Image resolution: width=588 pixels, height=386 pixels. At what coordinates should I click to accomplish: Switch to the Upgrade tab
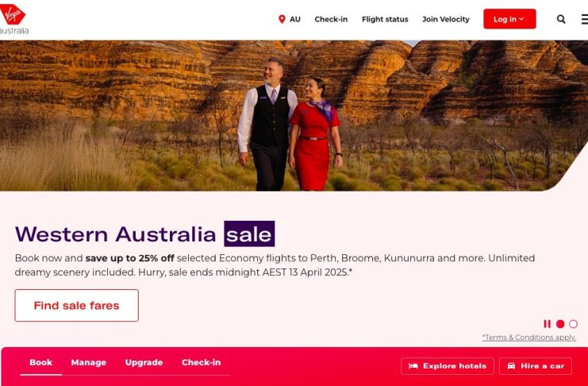pos(144,363)
